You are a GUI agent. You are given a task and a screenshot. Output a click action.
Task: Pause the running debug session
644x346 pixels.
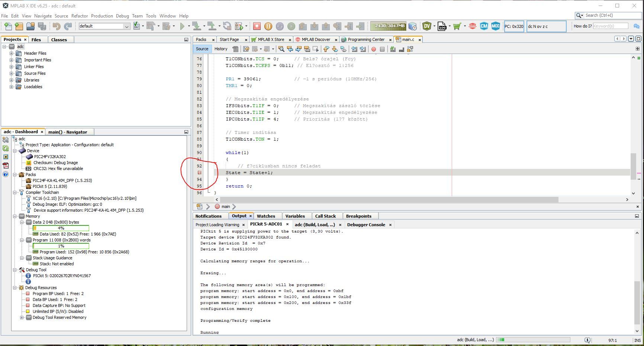pos(268,26)
